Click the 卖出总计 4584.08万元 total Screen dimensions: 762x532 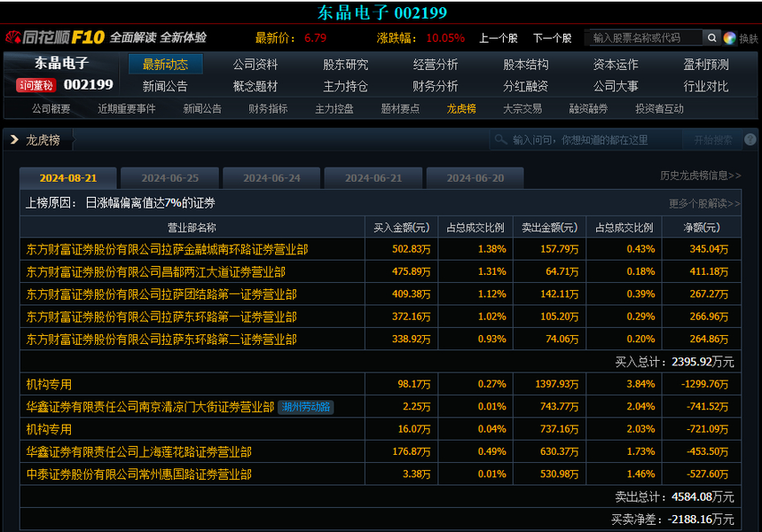(x=674, y=497)
